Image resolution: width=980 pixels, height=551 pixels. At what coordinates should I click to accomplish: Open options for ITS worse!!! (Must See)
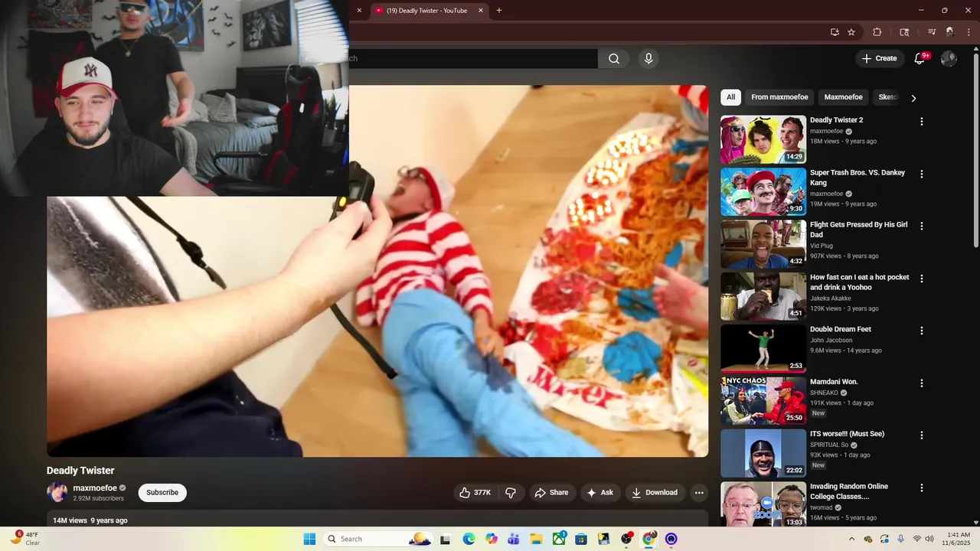click(x=922, y=435)
